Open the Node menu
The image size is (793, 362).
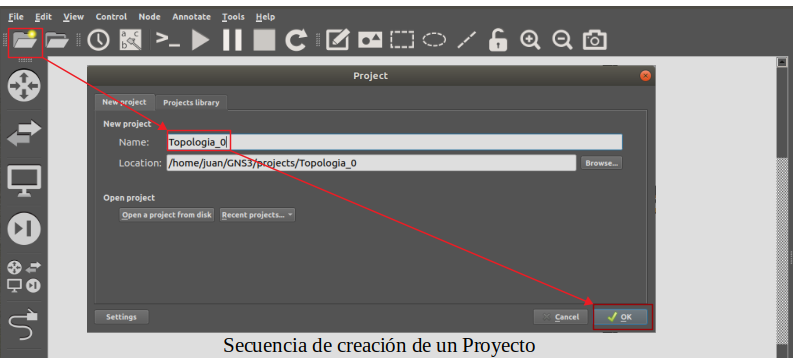149,17
